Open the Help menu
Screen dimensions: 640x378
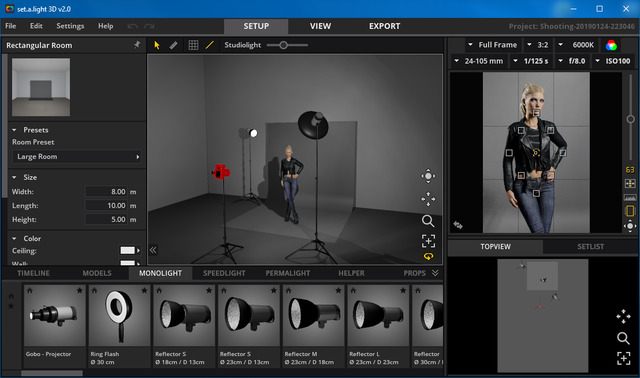105,26
